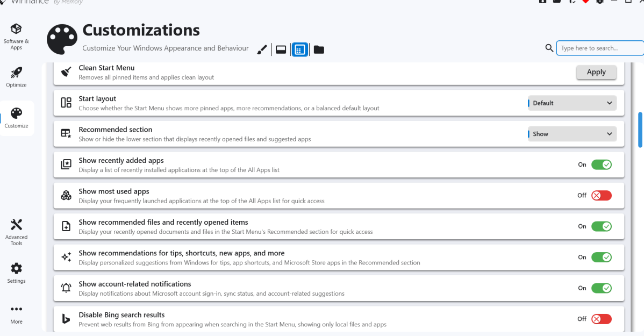Enable Show most used apps toggle
Image resolution: width=644 pixels, height=336 pixels.
pyautogui.click(x=601, y=196)
